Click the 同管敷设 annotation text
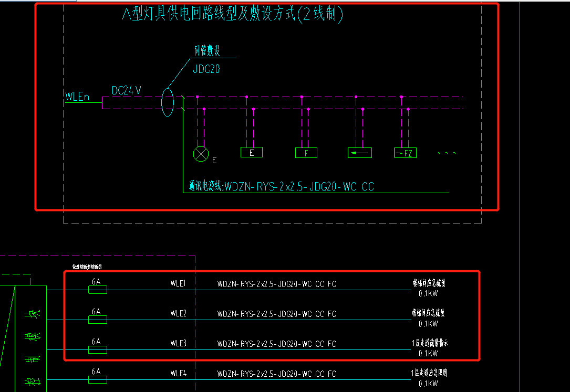570x392 pixels. (x=207, y=50)
